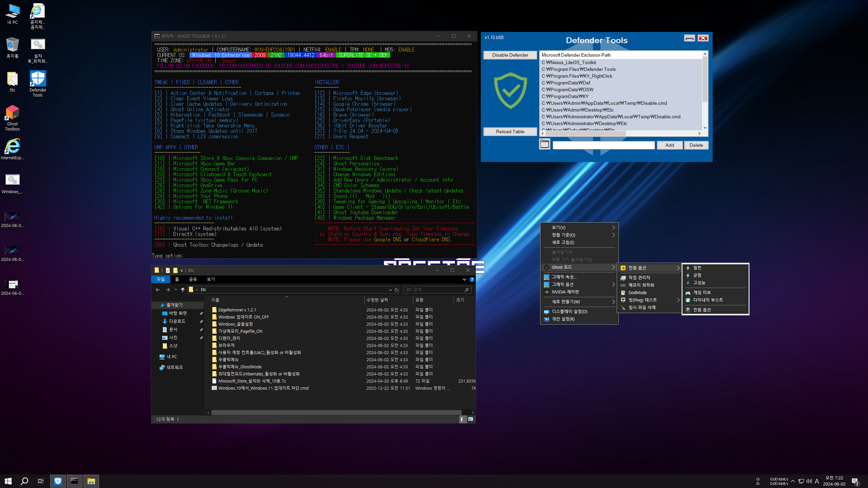
Task: Open the Internet Explorer desktop icon
Action: (12, 149)
